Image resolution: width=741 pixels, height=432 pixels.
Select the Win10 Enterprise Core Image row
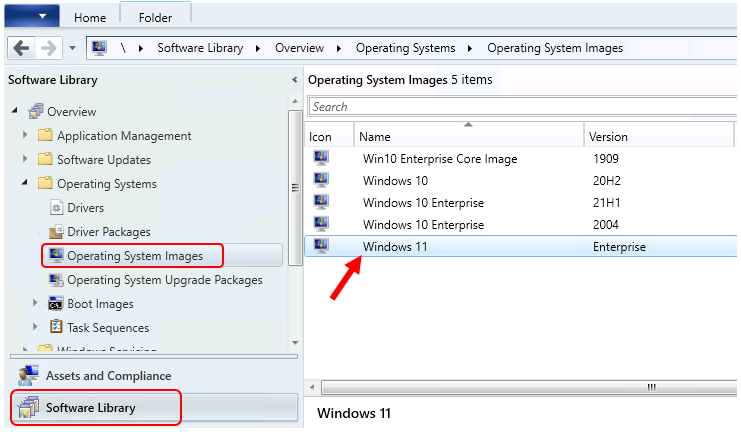(520, 159)
